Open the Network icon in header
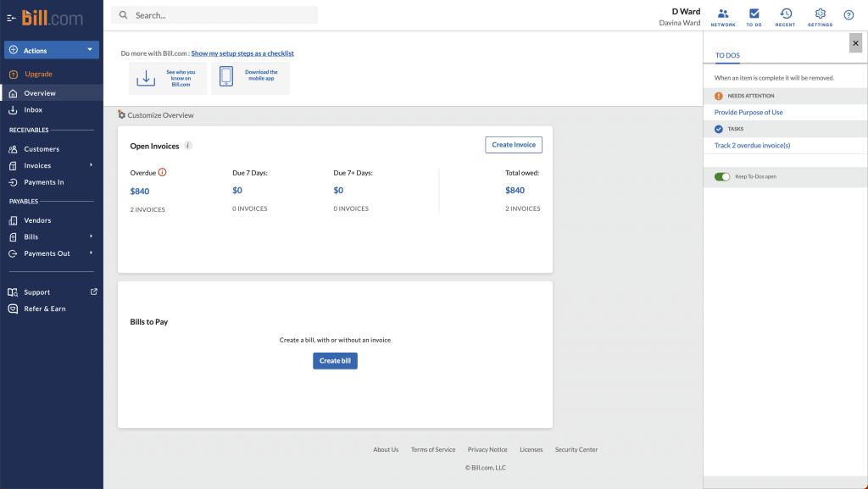Image resolution: width=868 pixels, height=489 pixels. click(723, 17)
